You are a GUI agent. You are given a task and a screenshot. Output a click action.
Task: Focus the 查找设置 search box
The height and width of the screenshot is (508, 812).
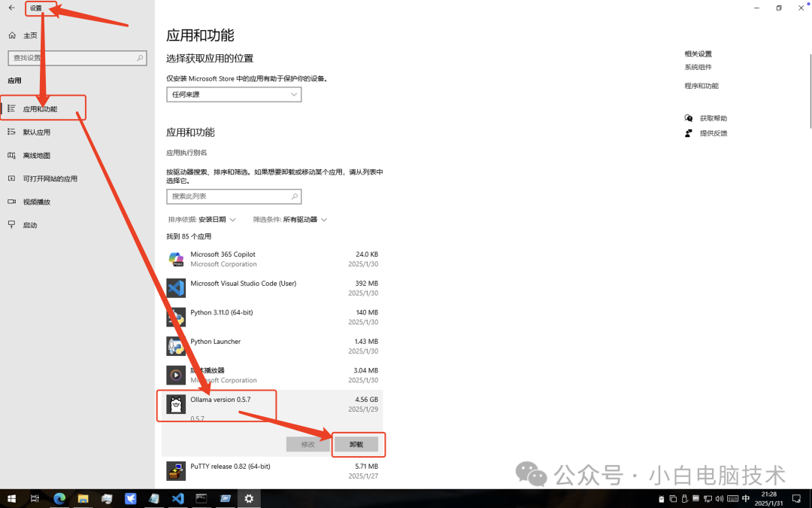[x=77, y=58]
